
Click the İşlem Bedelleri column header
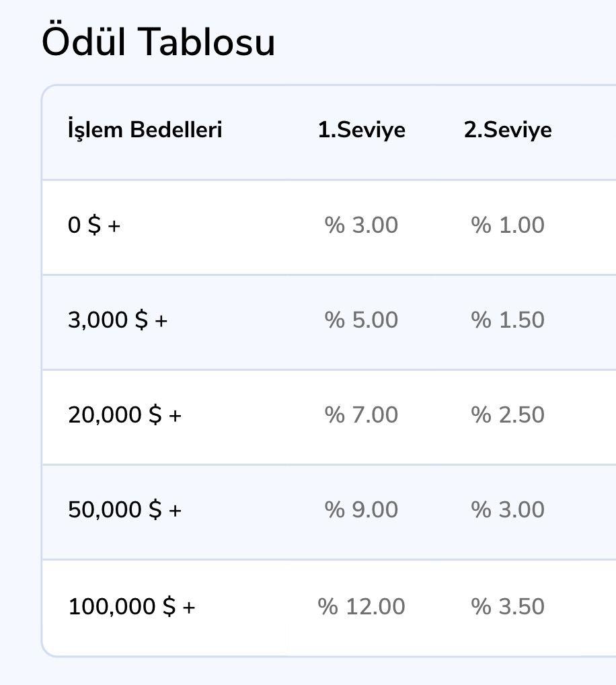coord(145,129)
